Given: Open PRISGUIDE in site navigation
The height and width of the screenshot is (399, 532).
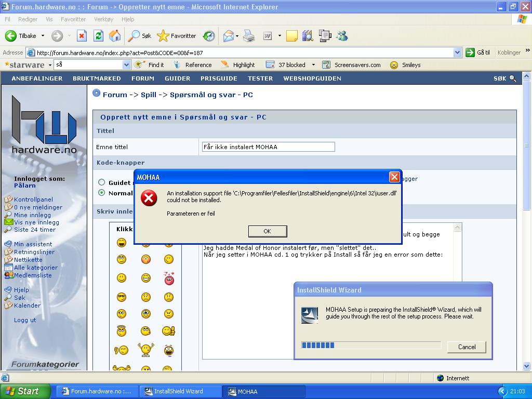Looking at the screenshot, I should click(x=219, y=78).
